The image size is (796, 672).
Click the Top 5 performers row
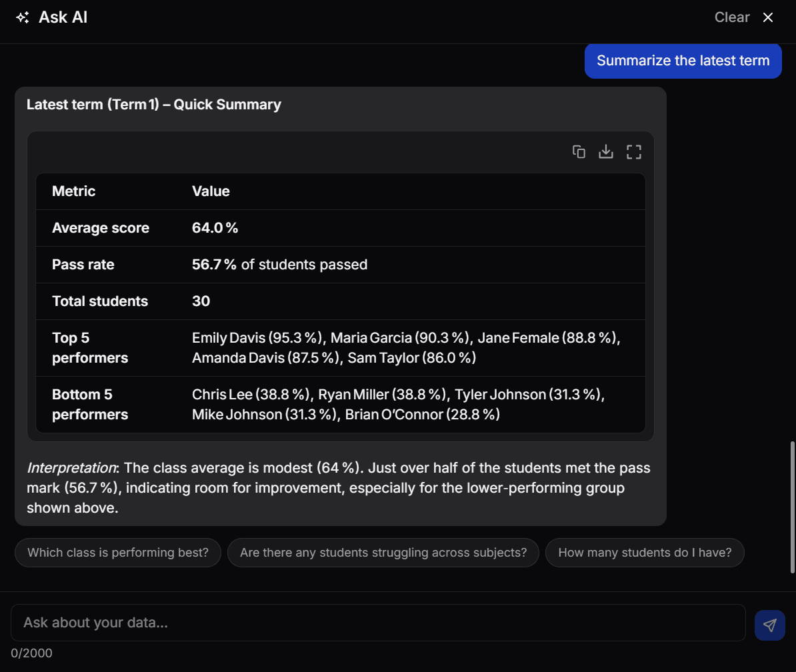tap(341, 348)
